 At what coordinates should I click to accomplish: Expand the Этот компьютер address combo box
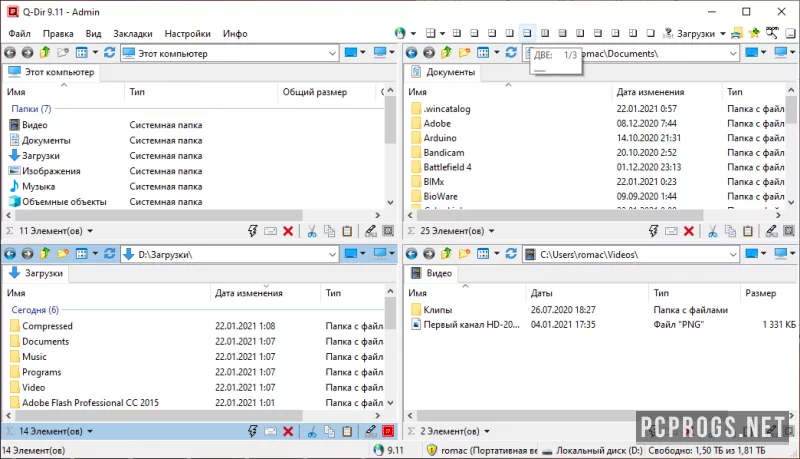point(332,53)
